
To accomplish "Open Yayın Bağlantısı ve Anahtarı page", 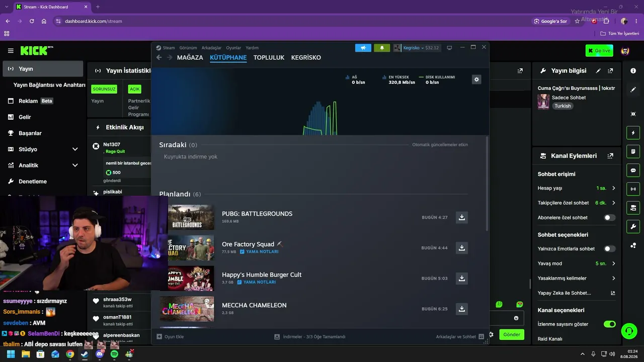I will (x=49, y=85).
